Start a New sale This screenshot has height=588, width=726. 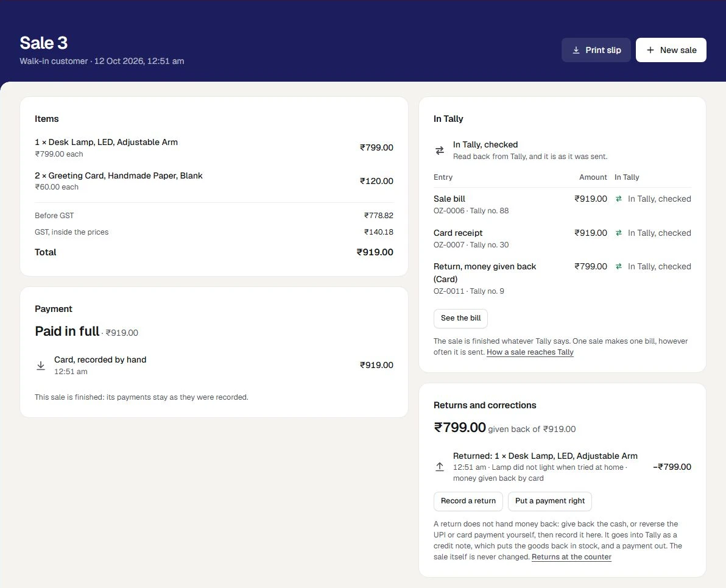click(x=671, y=50)
